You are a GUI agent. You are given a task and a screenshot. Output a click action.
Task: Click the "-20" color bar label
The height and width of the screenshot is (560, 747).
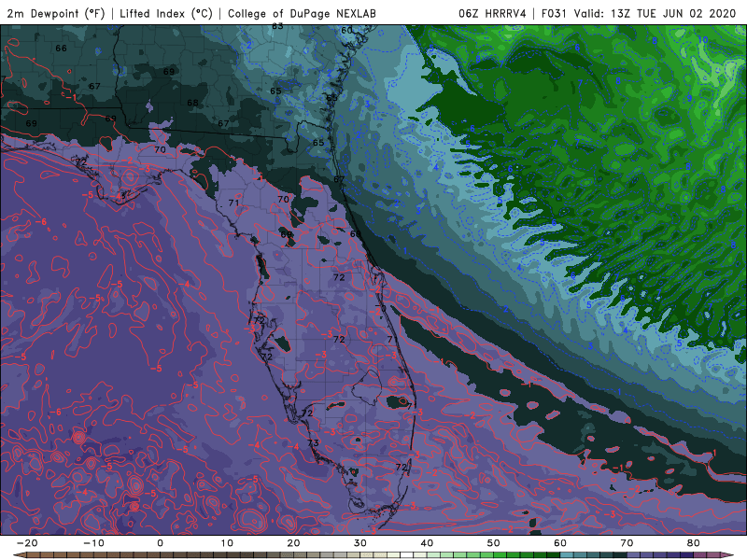tap(27, 543)
